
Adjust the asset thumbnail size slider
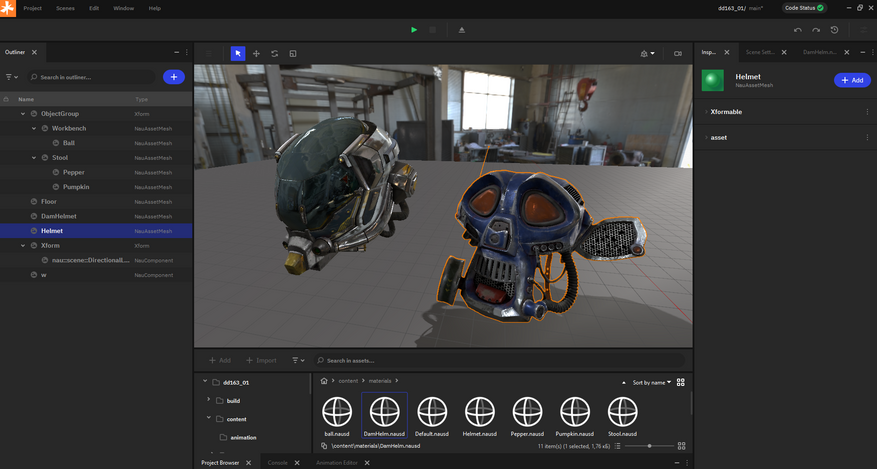tap(649, 446)
